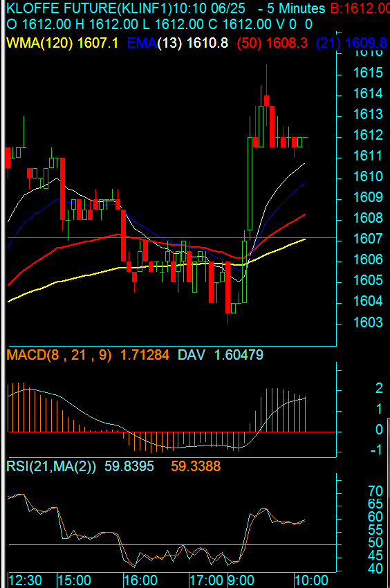Select the red (50) EMA label
The height and width of the screenshot is (588, 390).
click(x=249, y=43)
